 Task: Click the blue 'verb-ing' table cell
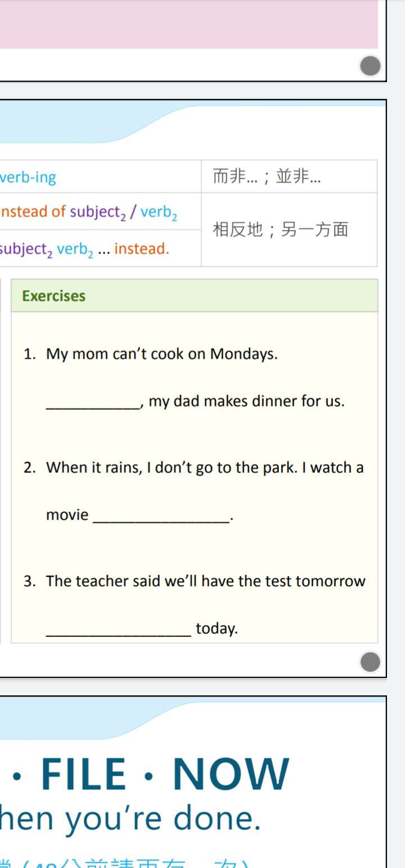click(x=100, y=177)
